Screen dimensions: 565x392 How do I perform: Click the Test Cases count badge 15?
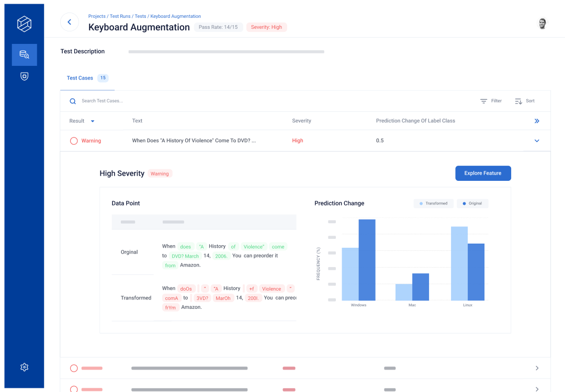[x=103, y=78]
